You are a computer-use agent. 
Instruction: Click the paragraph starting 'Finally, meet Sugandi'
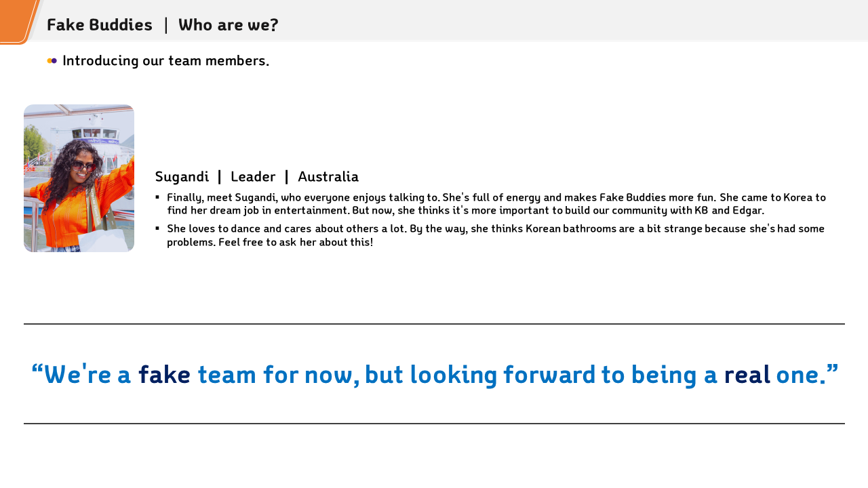coord(496,204)
